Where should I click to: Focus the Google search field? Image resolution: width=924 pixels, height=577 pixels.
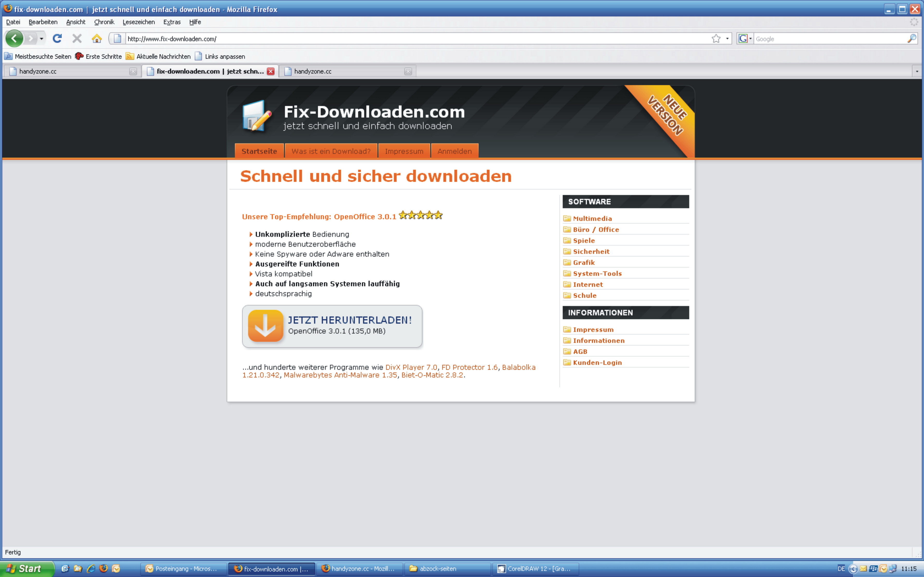[x=830, y=39]
